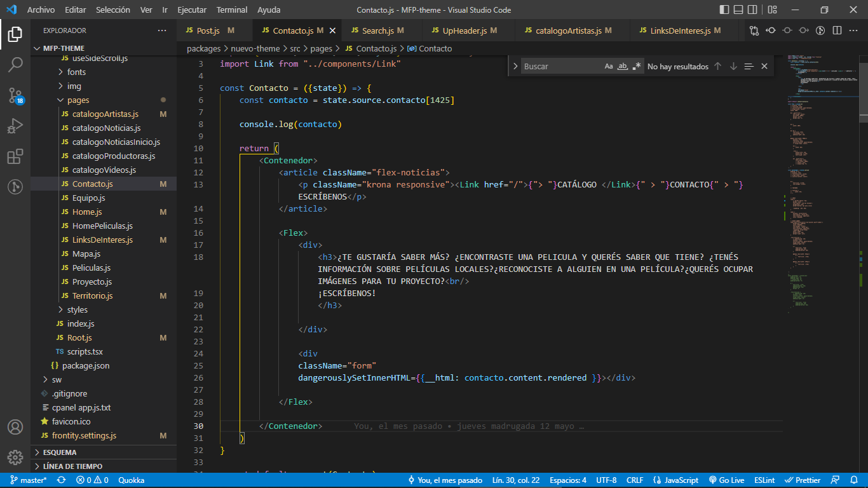Toggle whole word match in find widget
Screen dimensions: 868x488
pyautogui.click(x=623, y=66)
